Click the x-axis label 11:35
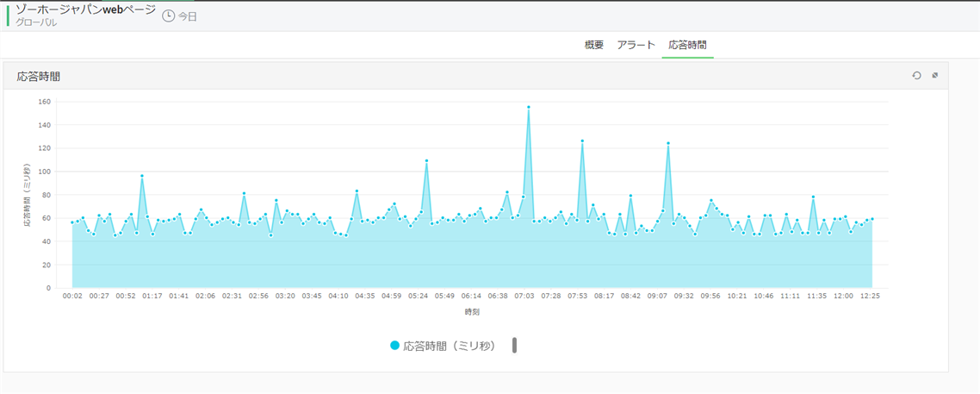The image size is (980, 394). point(817,296)
